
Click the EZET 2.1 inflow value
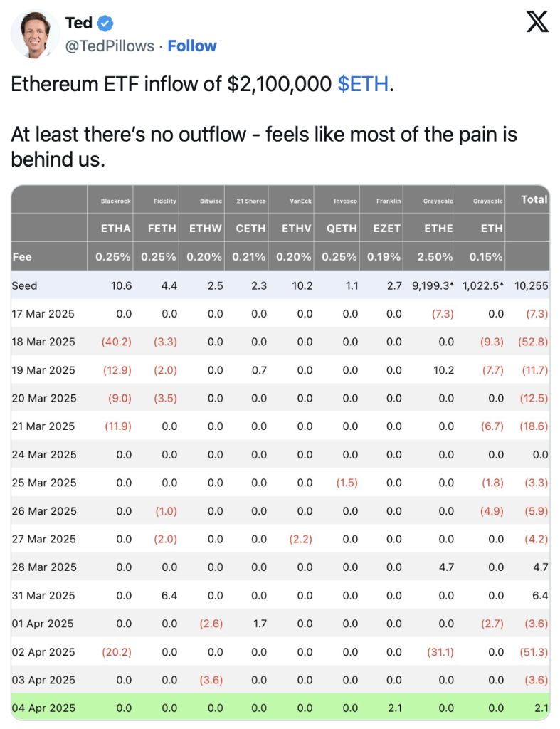(394, 708)
